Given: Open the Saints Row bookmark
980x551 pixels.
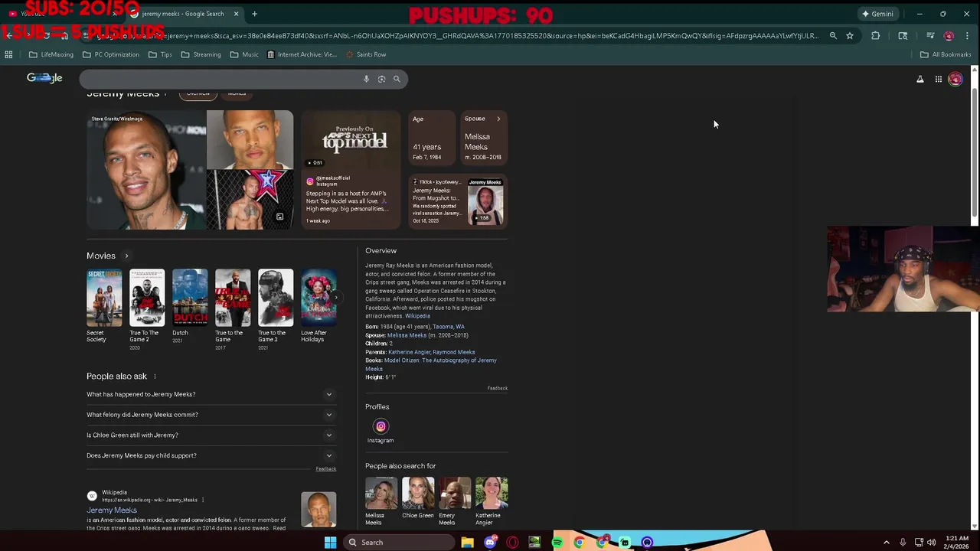Looking at the screenshot, I should coord(366,54).
